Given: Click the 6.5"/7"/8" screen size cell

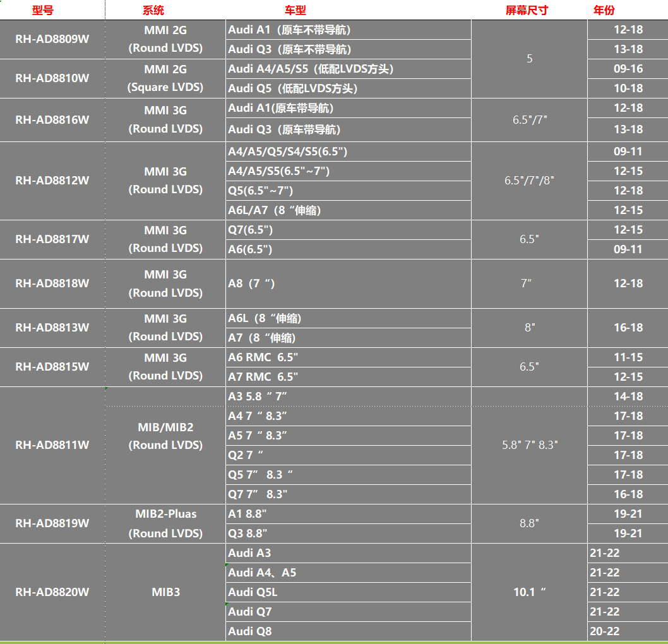Looking at the screenshot, I should tap(530, 181).
